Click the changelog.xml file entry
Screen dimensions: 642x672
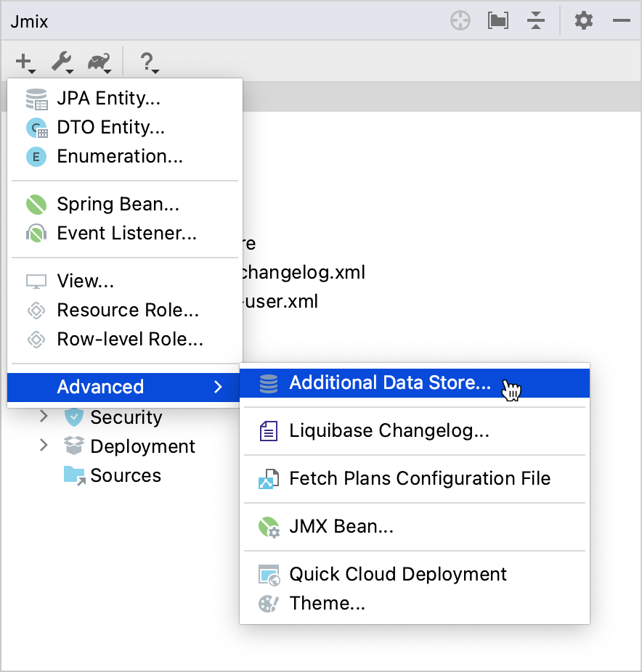tap(304, 273)
